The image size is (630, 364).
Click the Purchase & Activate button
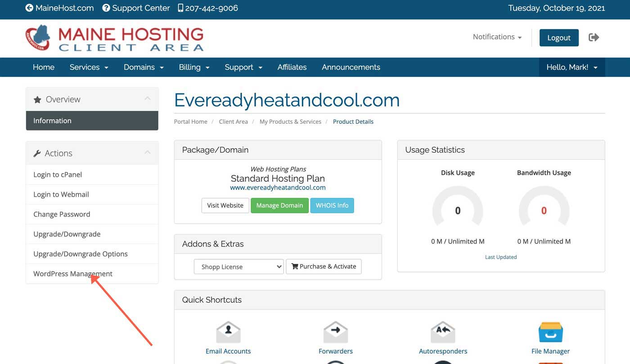pos(324,266)
